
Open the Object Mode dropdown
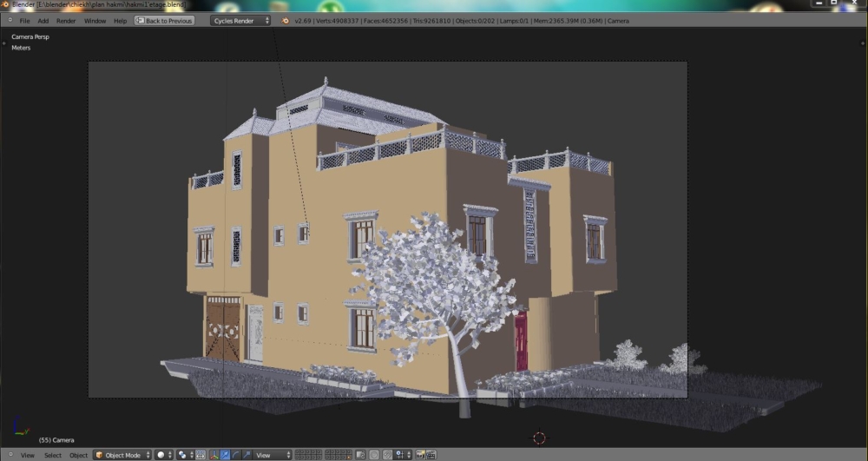pos(122,455)
